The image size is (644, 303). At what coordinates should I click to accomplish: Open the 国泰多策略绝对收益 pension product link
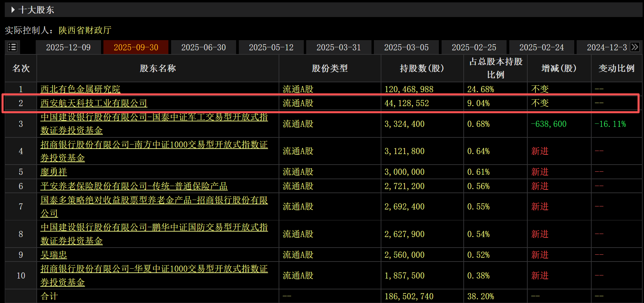click(154, 206)
